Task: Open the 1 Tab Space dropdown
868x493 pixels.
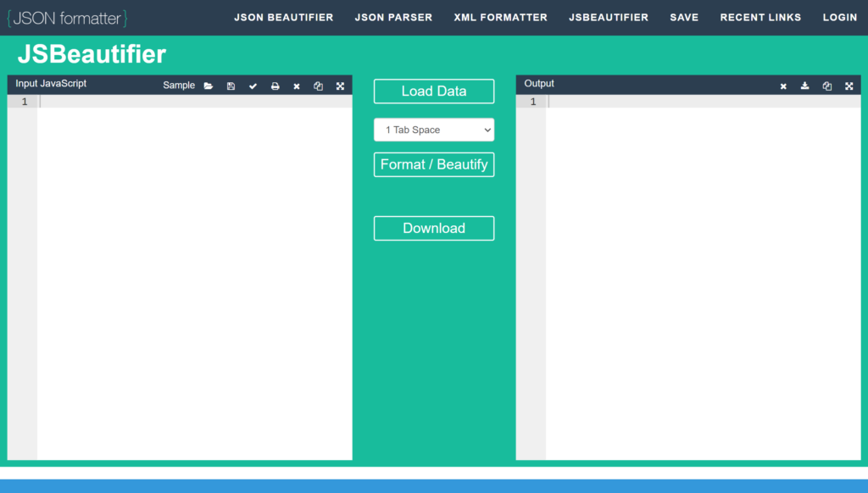Action: tap(434, 130)
